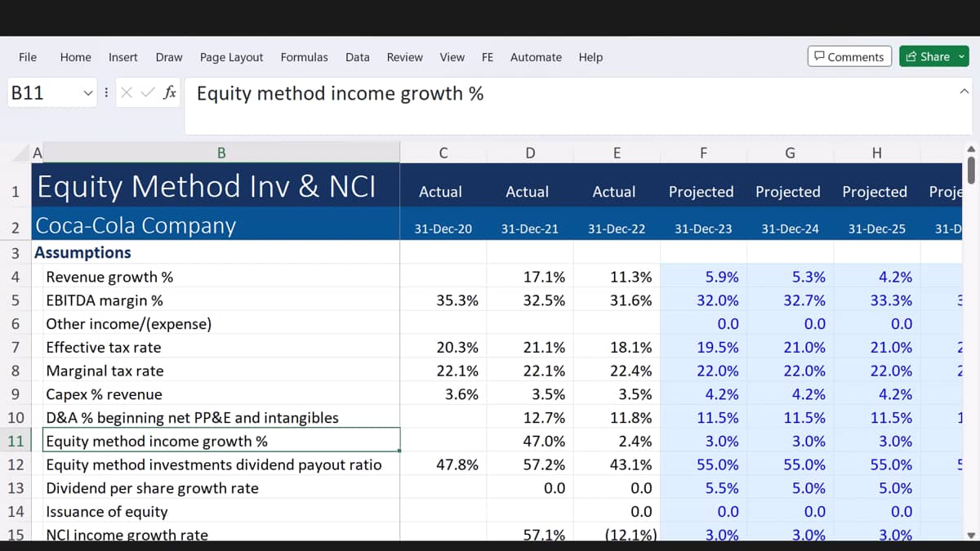Select the 19.5% effective tax rate cell

pyautogui.click(x=703, y=348)
